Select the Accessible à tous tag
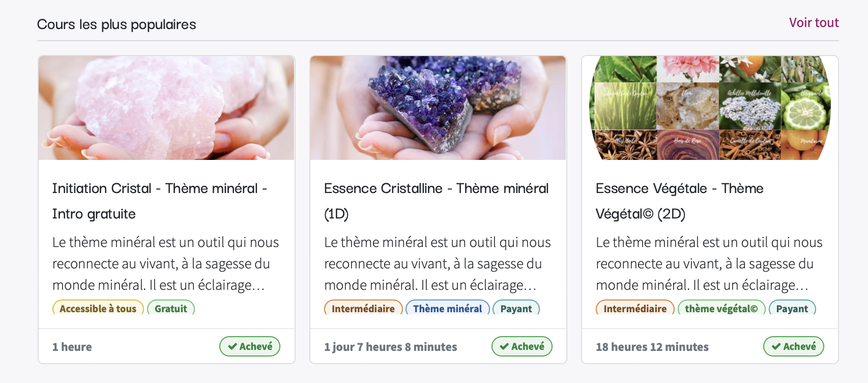This screenshot has height=383, width=868. point(98,308)
